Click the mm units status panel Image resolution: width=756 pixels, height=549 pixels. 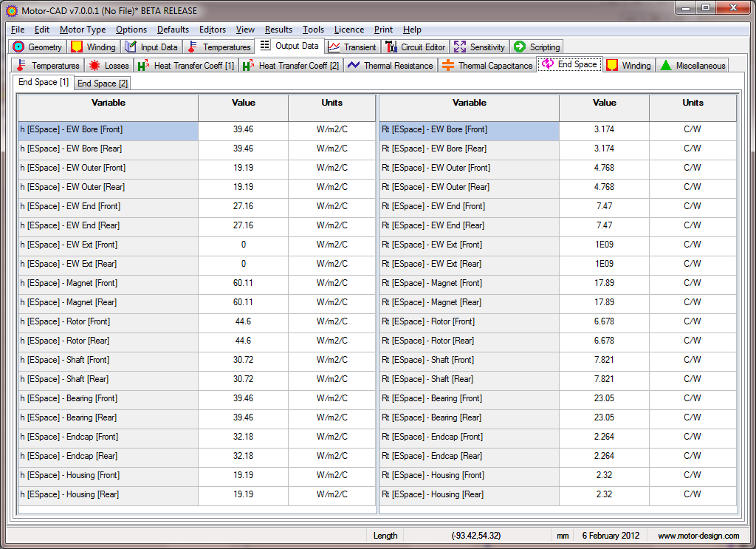(x=563, y=536)
